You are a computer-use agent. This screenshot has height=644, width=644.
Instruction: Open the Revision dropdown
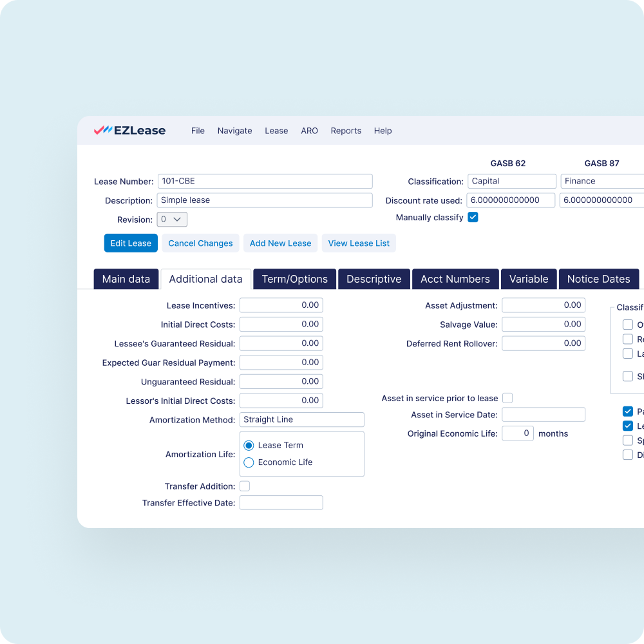pos(172,219)
